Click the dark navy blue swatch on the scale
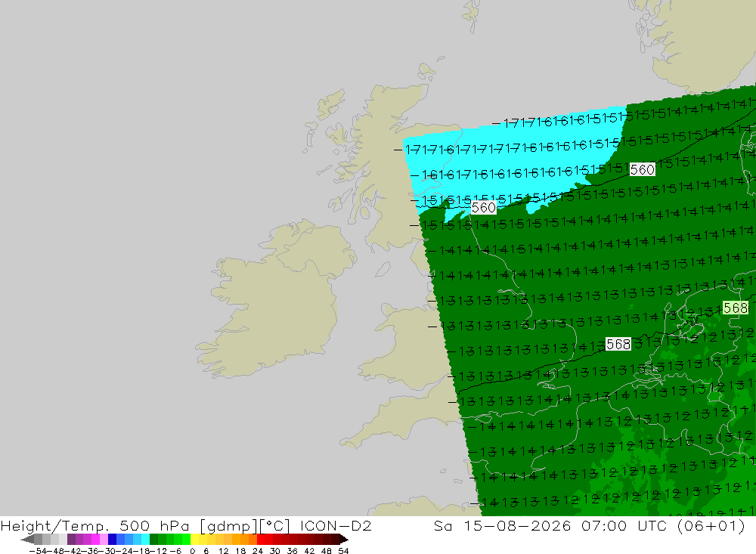 point(113,539)
